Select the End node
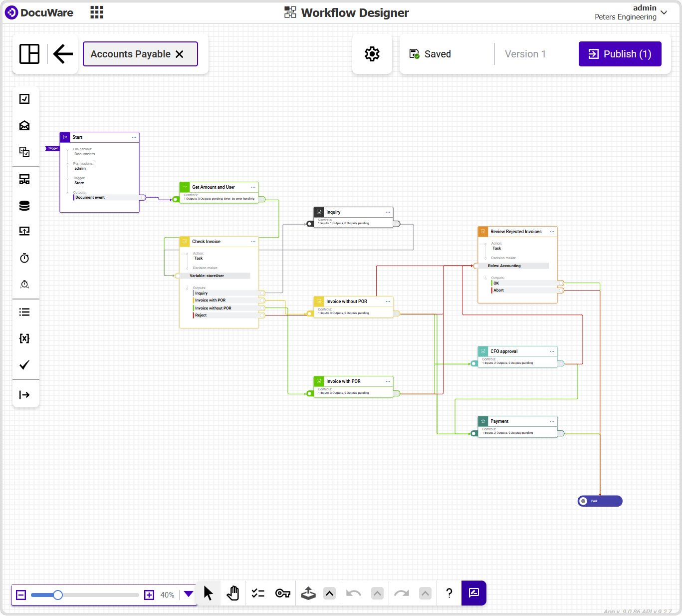 click(x=600, y=501)
